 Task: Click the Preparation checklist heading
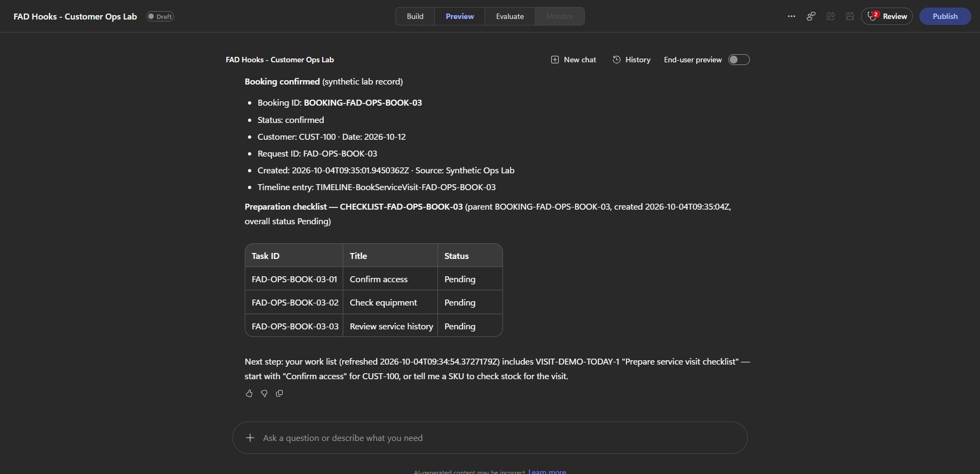coord(354,206)
